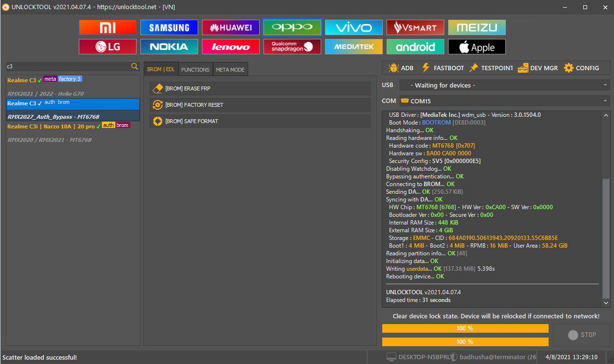The image size is (614, 364).
Task: Select Realme C3i | Narzo 10A | 20 pro entry
Action: [x=73, y=133]
